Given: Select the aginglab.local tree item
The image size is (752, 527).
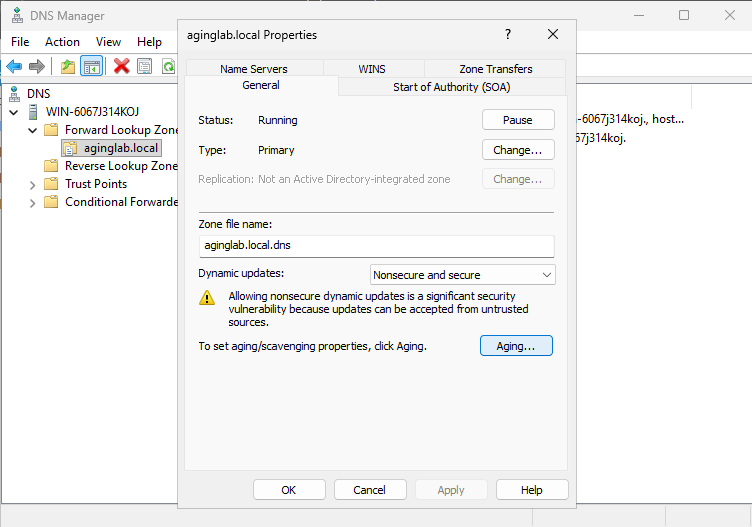Looking at the screenshot, I should (121, 148).
